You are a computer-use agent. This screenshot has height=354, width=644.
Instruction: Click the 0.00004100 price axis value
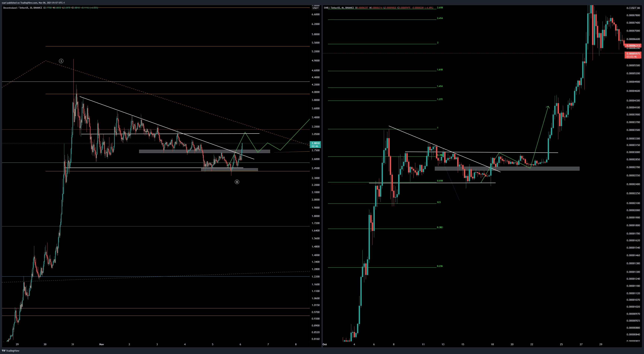[x=633, y=108]
